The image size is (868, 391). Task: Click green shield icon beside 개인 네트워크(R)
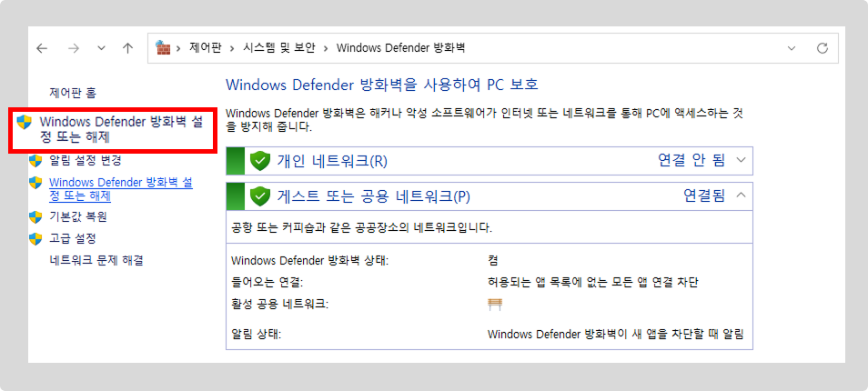coord(260,161)
